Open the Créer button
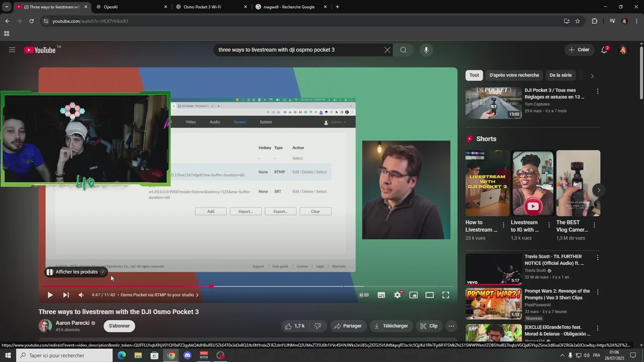Viewport: 644px width, 362px height. [x=579, y=50]
